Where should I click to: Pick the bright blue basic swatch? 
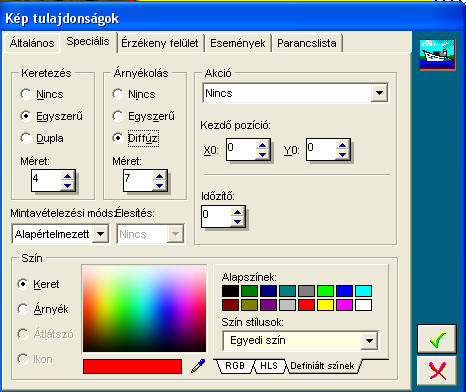pyautogui.click(x=344, y=291)
